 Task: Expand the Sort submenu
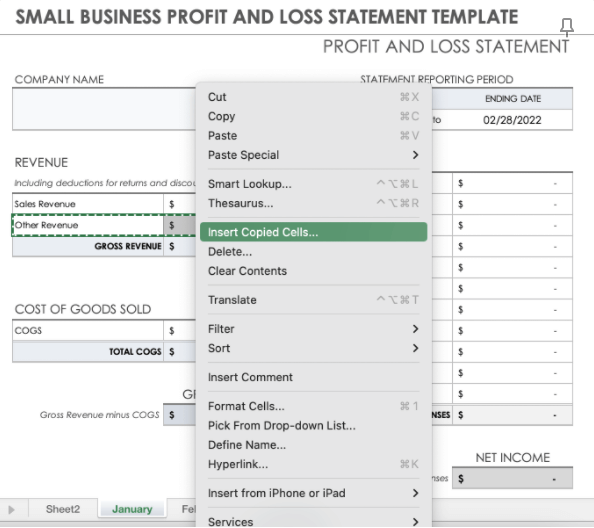[x=313, y=348]
